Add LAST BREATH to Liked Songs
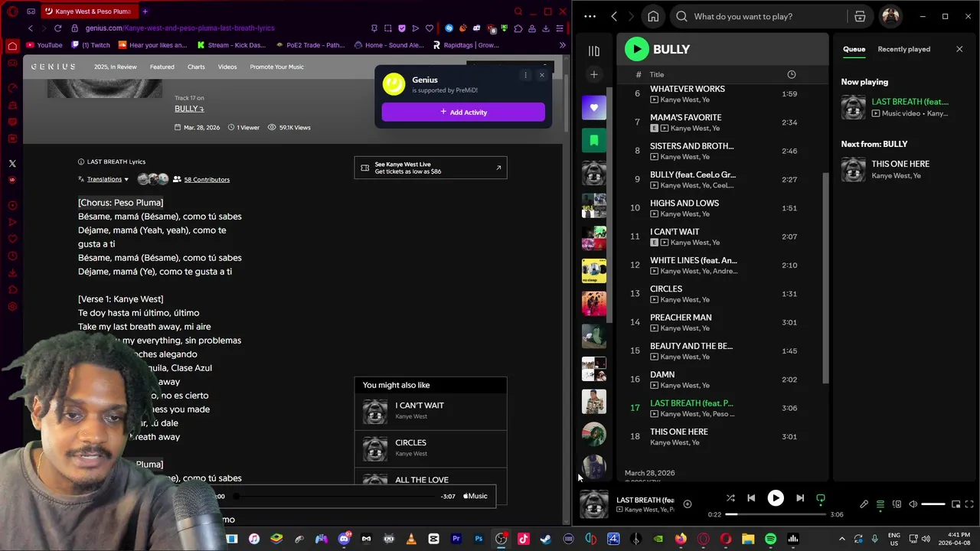This screenshot has width=980, height=551. (x=688, y=504)
